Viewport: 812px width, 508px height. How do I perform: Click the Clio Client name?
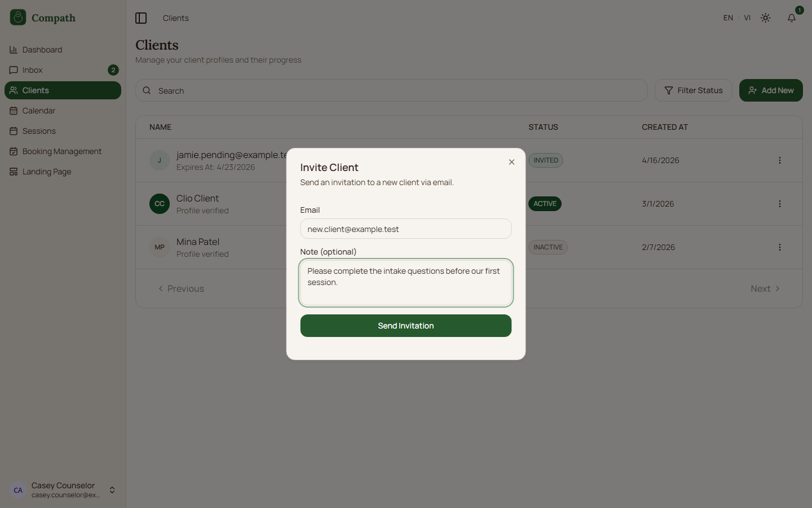(197, 198)
